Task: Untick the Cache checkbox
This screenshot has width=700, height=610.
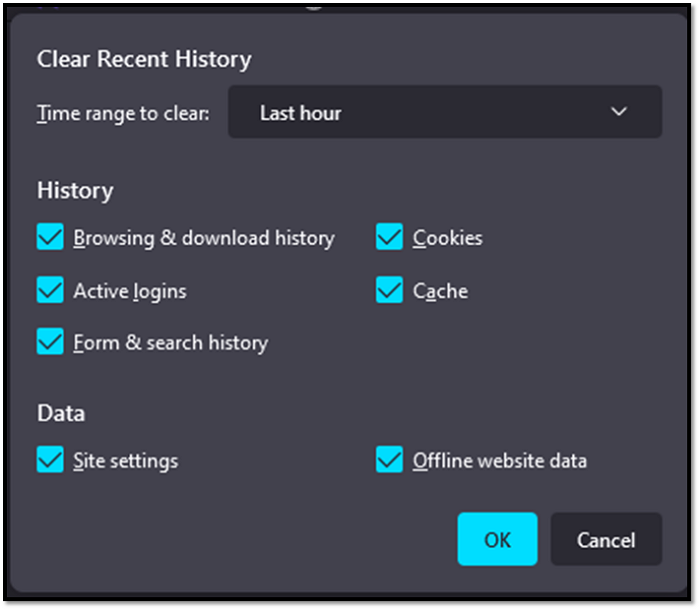Action: tap(389, 291)
